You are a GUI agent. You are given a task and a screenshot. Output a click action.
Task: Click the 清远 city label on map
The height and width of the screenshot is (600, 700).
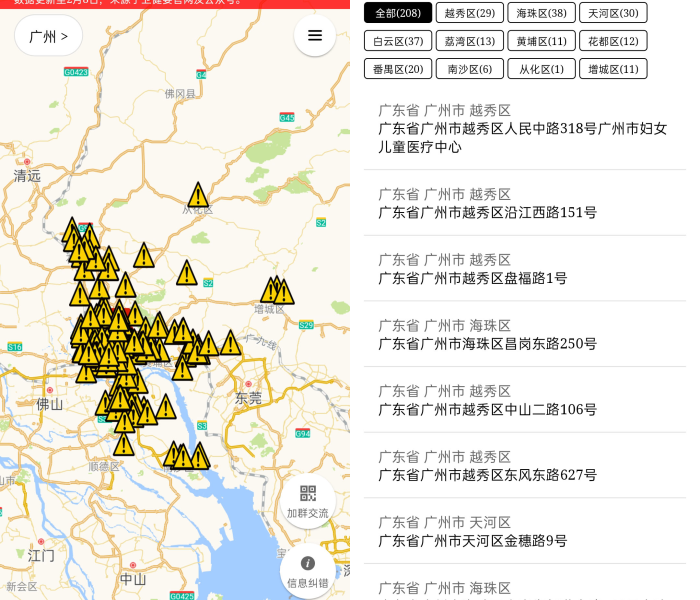point(27,175)
